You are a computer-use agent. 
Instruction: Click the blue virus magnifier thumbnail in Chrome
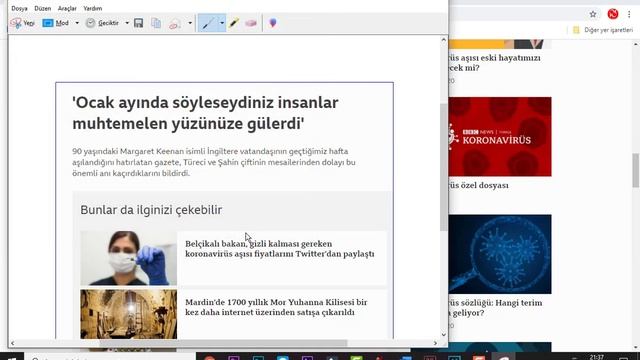(x=500, y=254)
